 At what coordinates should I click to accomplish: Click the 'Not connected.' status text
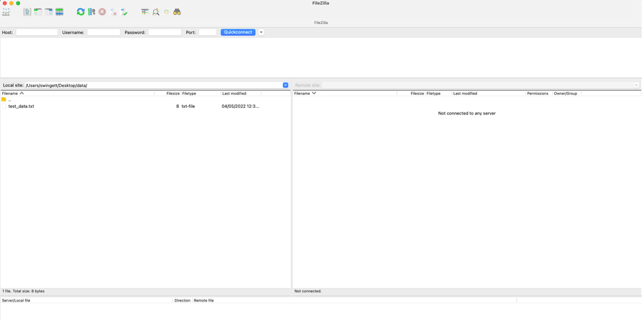(x=308, y=292)
